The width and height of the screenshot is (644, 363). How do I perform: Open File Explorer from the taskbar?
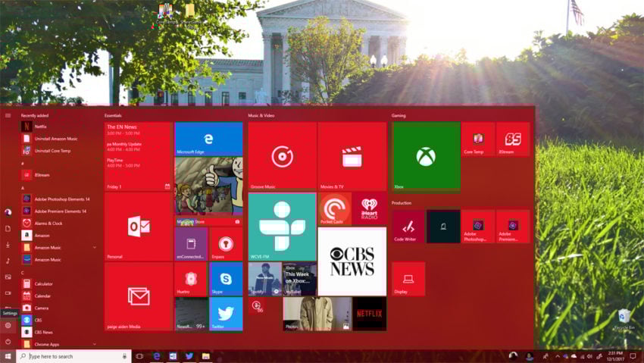click(x=206, y=356)
